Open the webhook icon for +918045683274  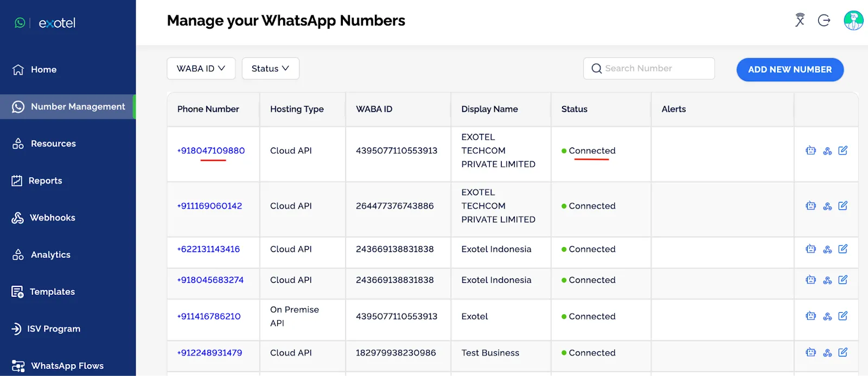point(827,280)
